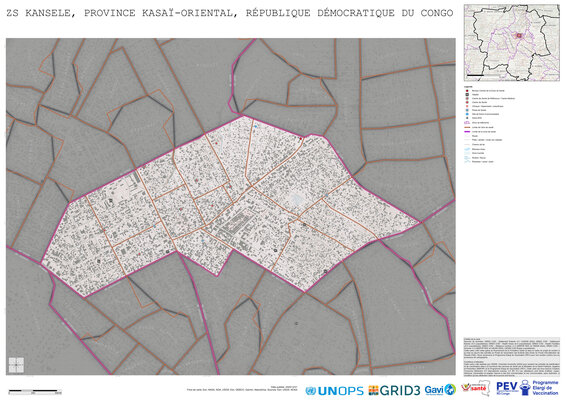
Task: Click the Gavi logo
Action: pos(440,390)
